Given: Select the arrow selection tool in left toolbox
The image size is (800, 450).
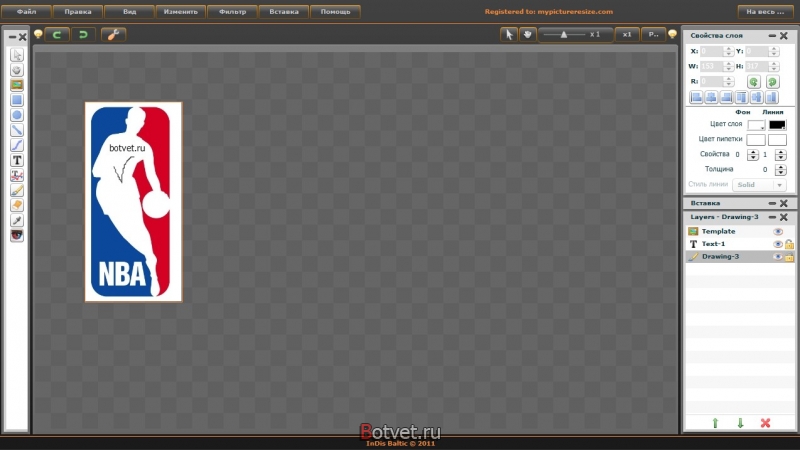Looking at the screenshot, I should click(x=17, y=55).
